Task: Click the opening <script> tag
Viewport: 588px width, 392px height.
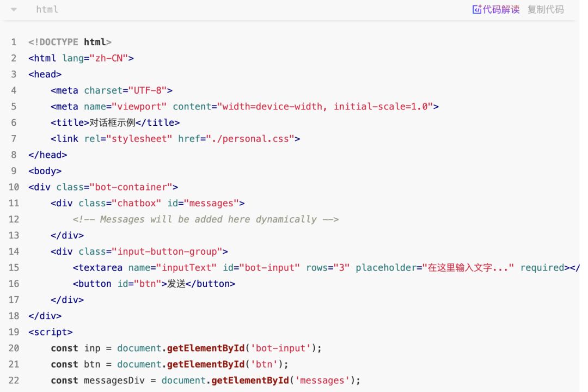Action: [x=51, y=332]
